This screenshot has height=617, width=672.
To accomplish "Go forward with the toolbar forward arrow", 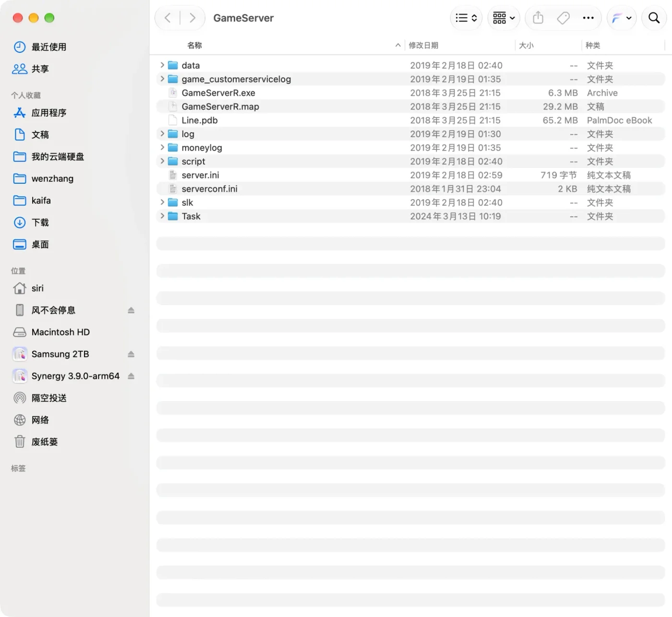I will point(192,18).
